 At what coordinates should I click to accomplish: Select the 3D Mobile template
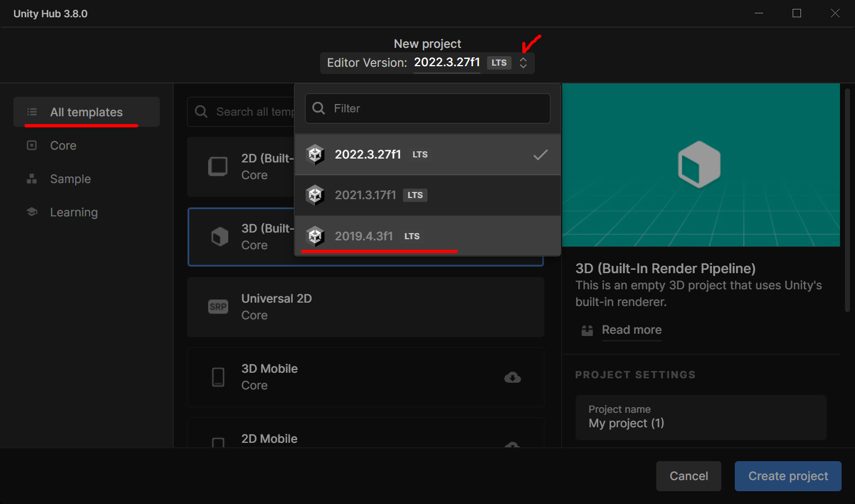[366, 377]
